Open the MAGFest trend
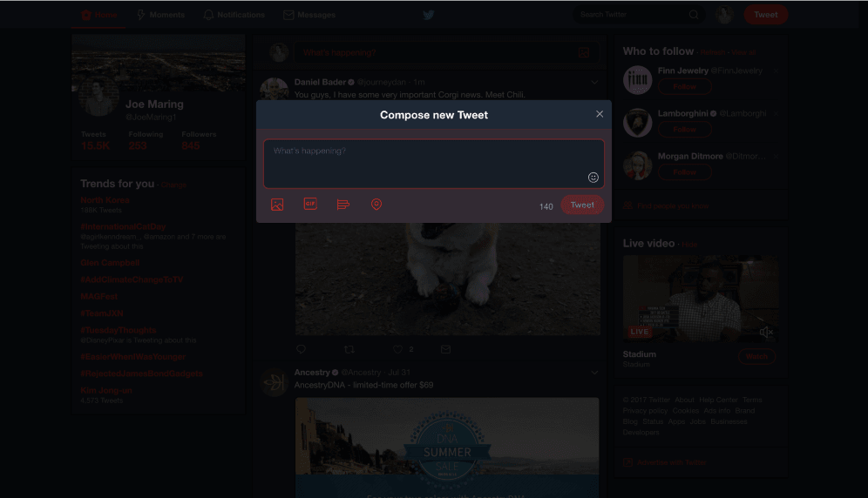This screenshot has width=868, height=498. 99,297
